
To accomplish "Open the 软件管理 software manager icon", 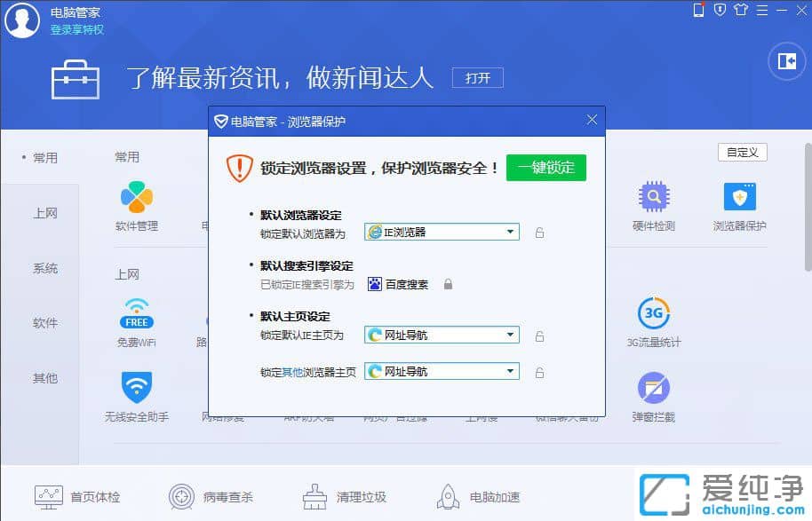I will (x=136, y=206).
